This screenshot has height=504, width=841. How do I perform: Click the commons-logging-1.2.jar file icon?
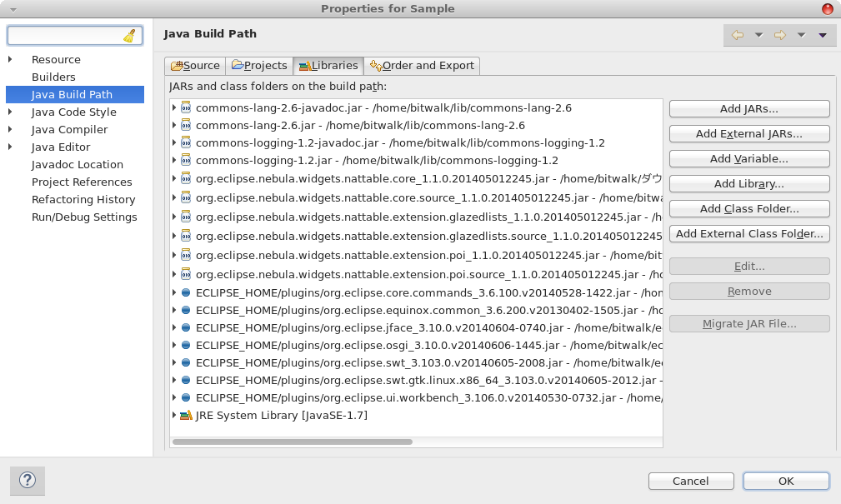[x=186, y=160]
